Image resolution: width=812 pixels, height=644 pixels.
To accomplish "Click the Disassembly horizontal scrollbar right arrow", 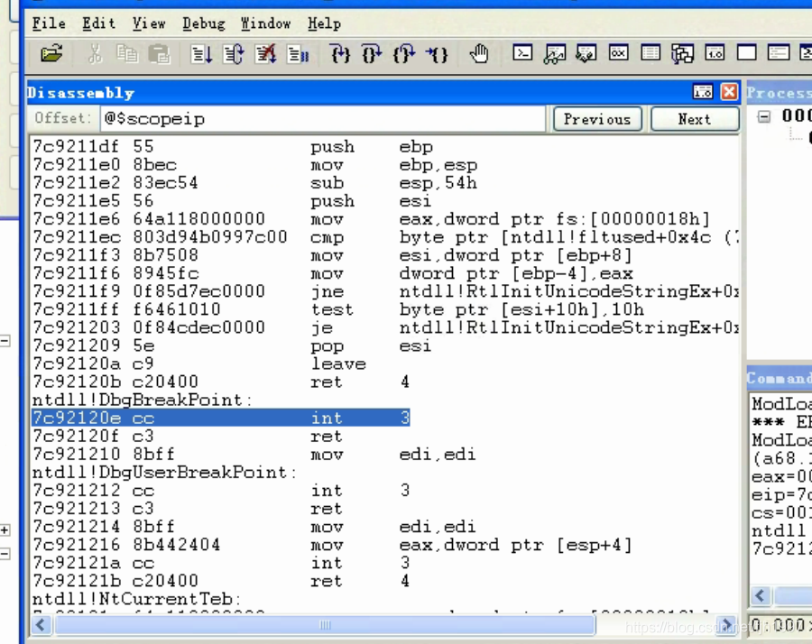I will (x=726, y=625).
